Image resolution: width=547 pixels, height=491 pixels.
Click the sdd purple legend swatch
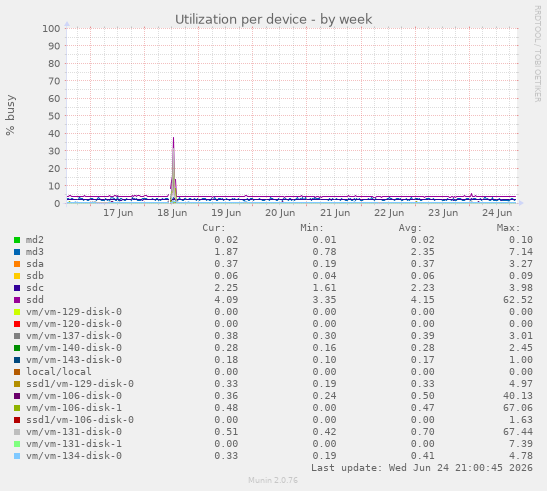(17, 300)
